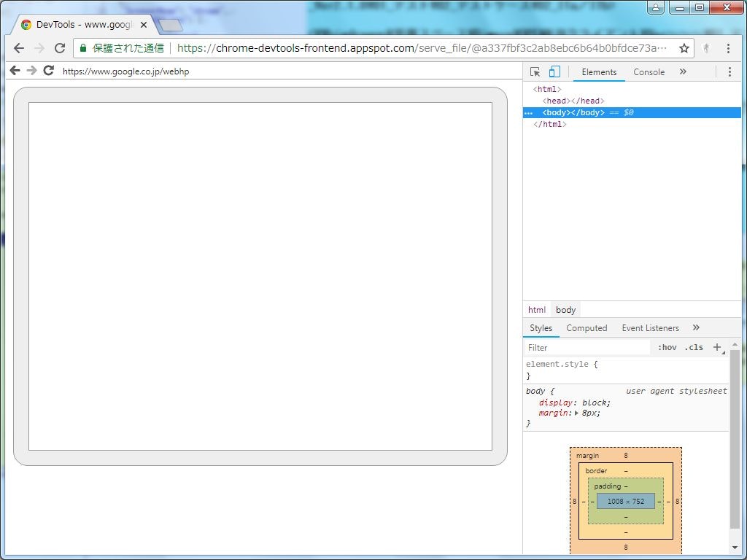This screenshot has height=560, width=747.
Task: Show more sidebar tabs chevron
Action: [696, 327]
